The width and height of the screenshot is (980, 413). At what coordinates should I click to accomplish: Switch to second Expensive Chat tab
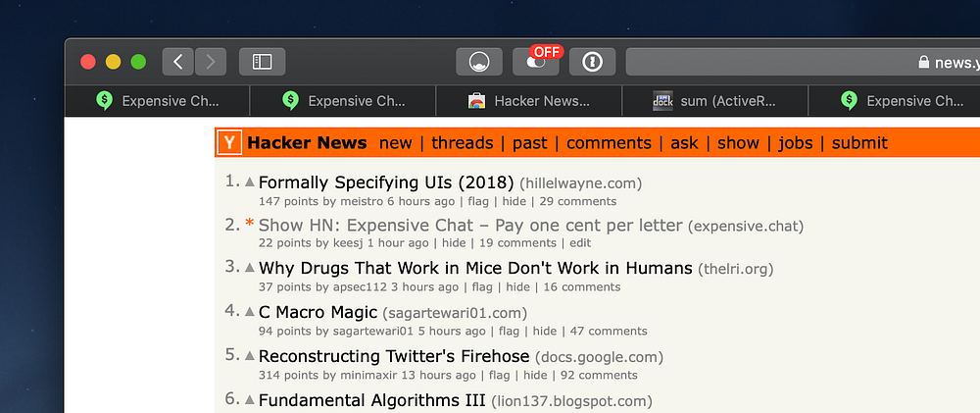(x=342, y=101)
